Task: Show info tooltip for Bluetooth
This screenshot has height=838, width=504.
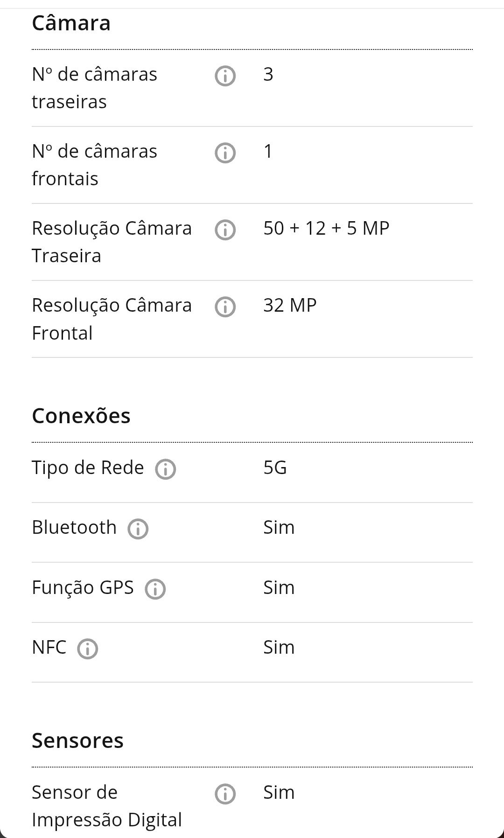Action: pos(138,529)
